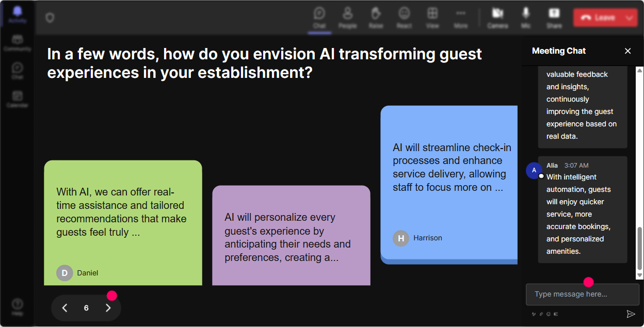Toggle the Camera off or on
The height and width of the screenshot is (327, 644).
(x=497, y=18)
